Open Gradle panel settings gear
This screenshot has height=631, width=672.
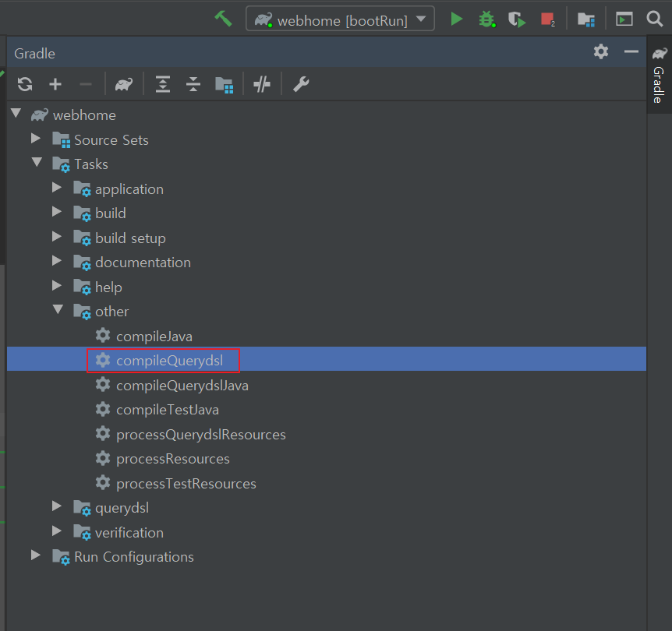pos(601,51)
